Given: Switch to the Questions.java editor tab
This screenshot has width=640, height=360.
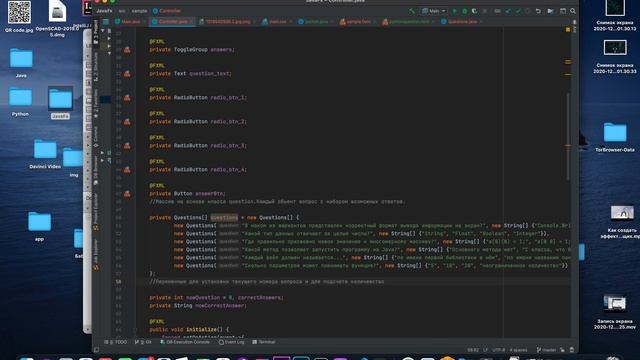Looking at the screenshot, I should (x=461, y=22).
